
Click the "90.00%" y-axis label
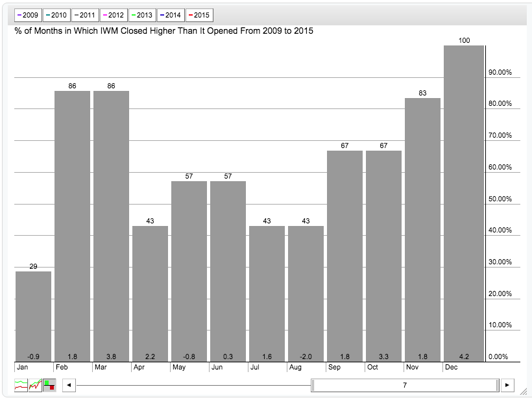tap(500, 72)
